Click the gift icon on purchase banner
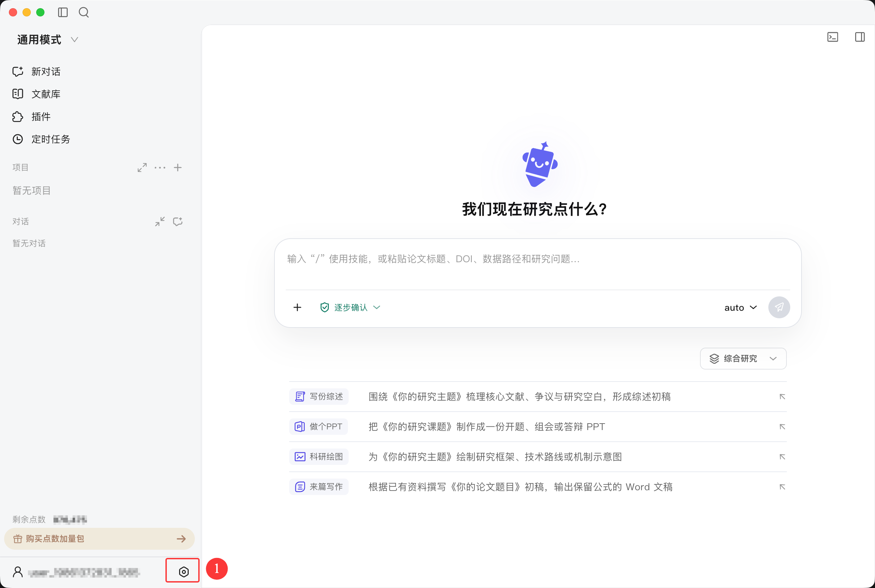The width and height of the screenshot is (875, 588). [x=18, y=539]
